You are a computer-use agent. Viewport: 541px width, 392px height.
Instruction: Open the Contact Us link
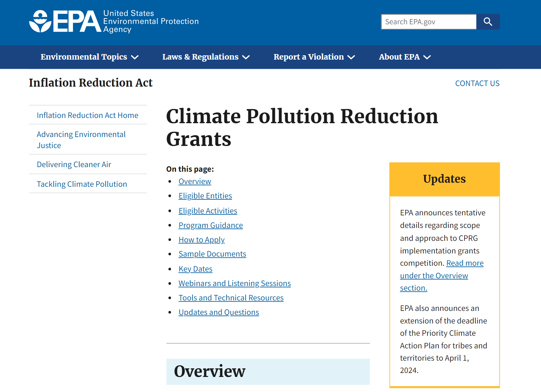pyautogui.click(x=477, y=83)
